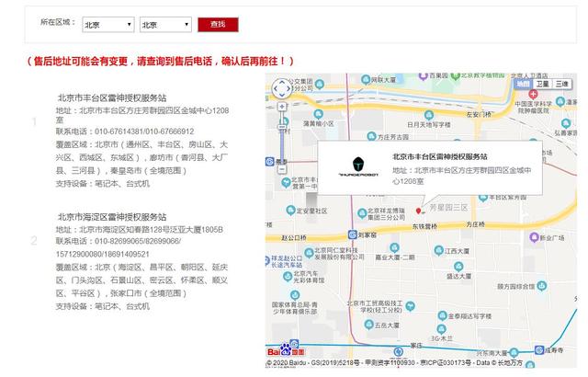Viewport: 588px width, 377px height.
Task: Click the 蒲黄榆小区 map marker
Action: coord(318,114)
